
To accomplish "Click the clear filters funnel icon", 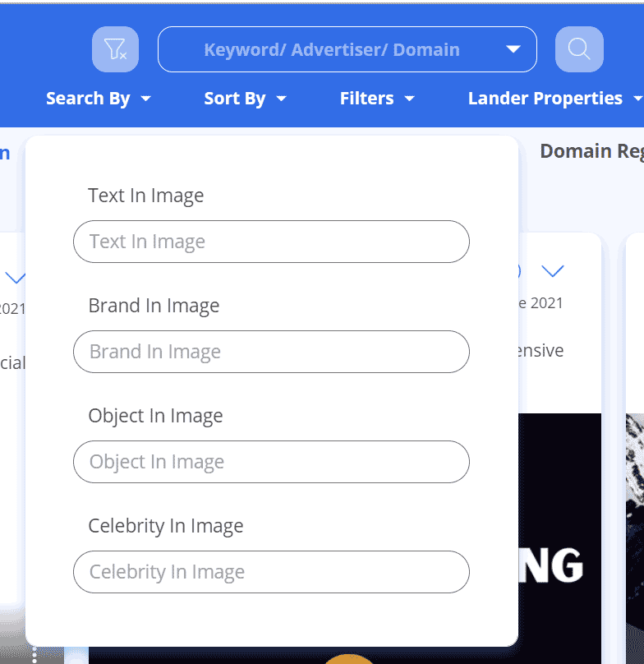I will (115, 49).
